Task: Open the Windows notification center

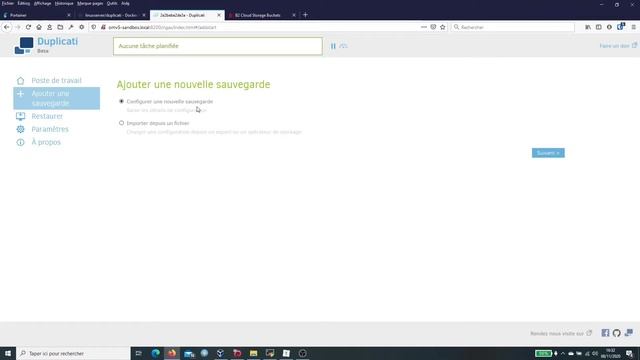Action: click(629, 353)
